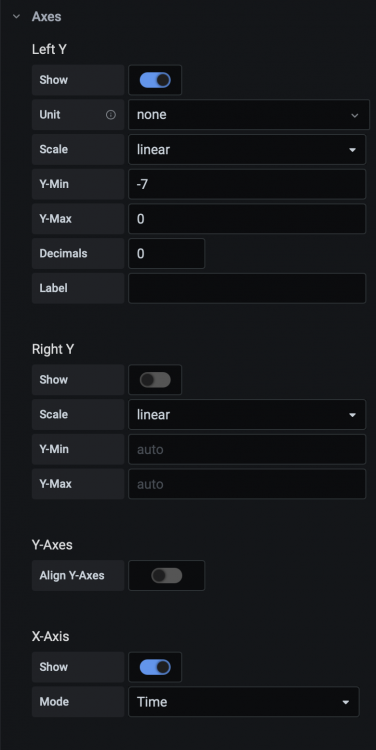
Task: Turn on Align Y-Axes toggle
Action: [x=166, y=575]
